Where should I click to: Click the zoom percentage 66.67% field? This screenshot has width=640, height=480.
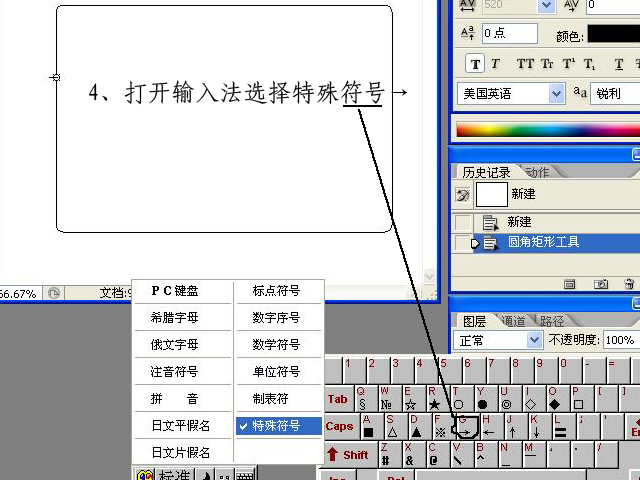19,294
